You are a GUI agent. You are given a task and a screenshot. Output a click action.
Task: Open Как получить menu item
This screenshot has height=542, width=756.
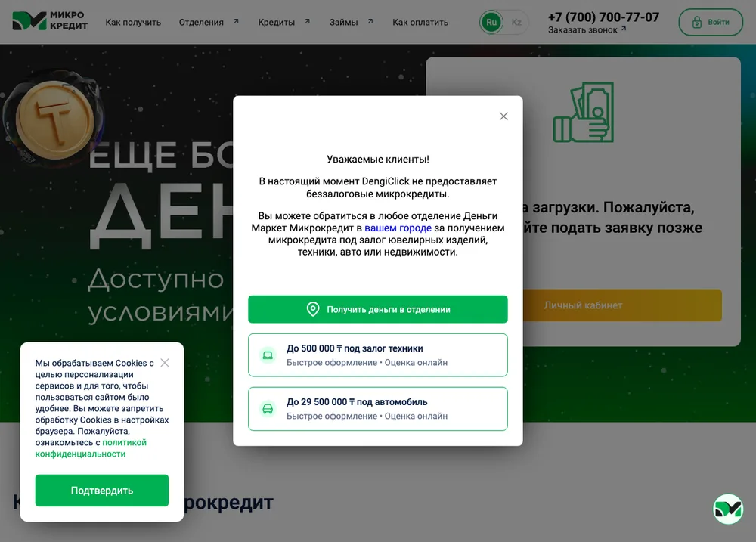[x=133, y=22]
